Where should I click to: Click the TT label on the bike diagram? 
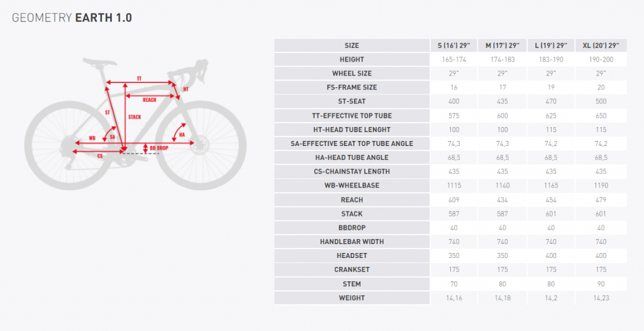139,79
